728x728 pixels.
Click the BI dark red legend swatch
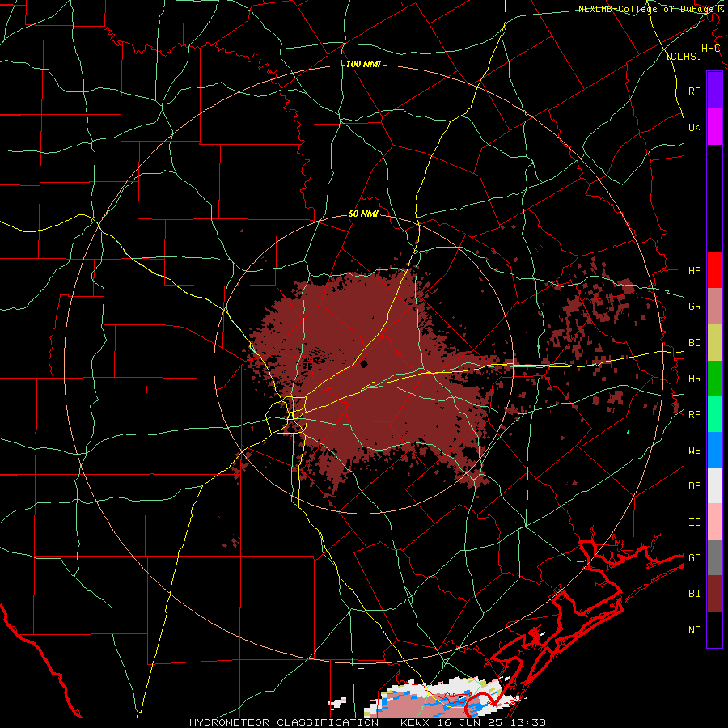pyautogui.click(x=714, y=594)
